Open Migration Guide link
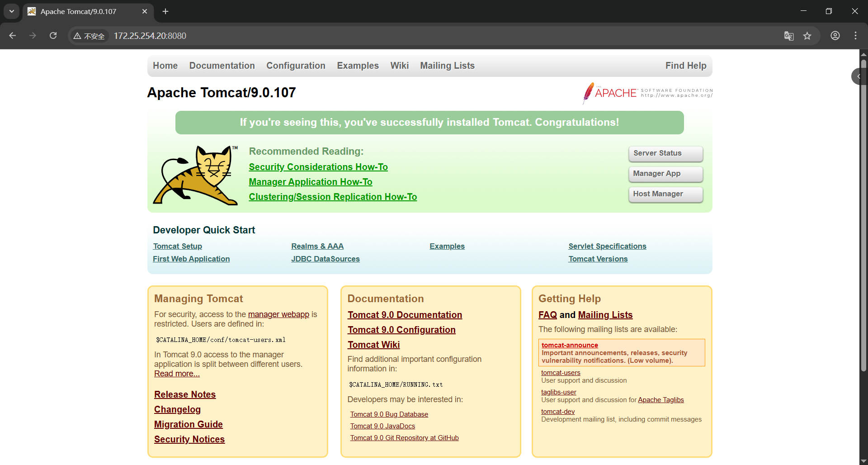868x465 pixels. click(x=189, y=424)
